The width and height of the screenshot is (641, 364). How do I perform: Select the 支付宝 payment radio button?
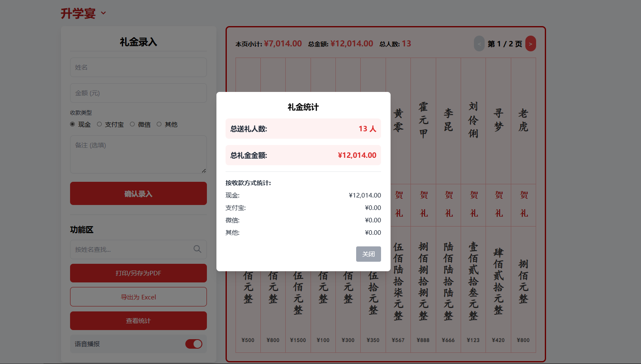[100, 124]
